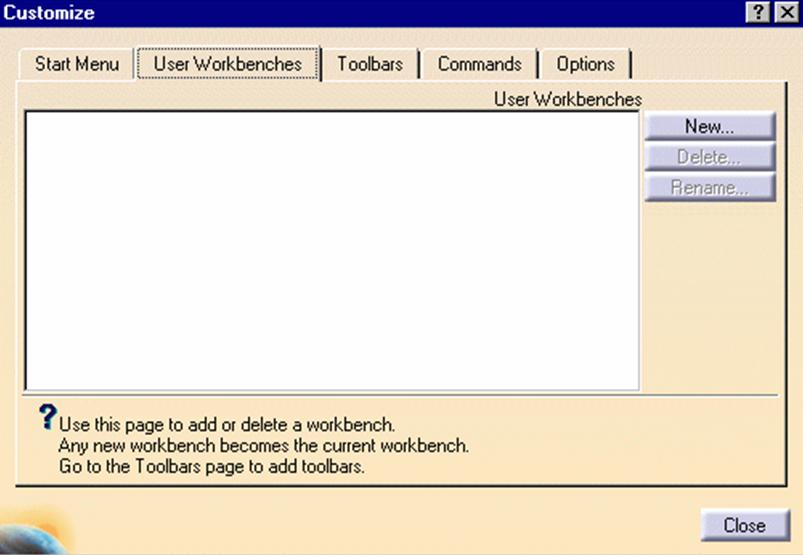
Task: Click the X in the title bar
Action: pos(787,12)
